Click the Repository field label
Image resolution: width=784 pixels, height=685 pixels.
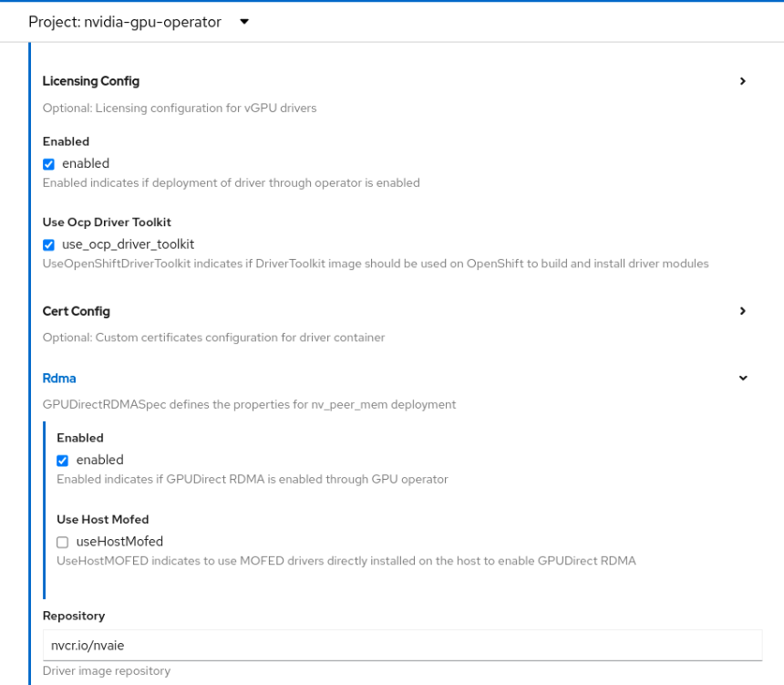point(74,616)
